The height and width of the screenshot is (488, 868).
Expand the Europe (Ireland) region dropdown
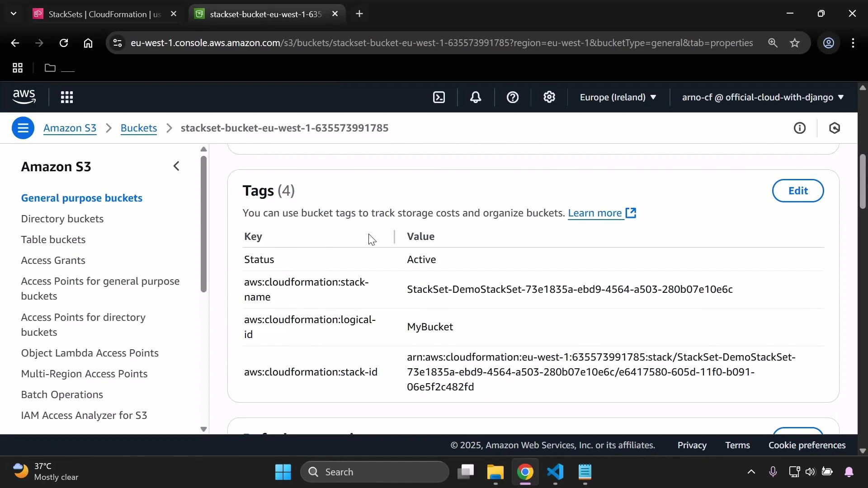click(x=618, y=97)
